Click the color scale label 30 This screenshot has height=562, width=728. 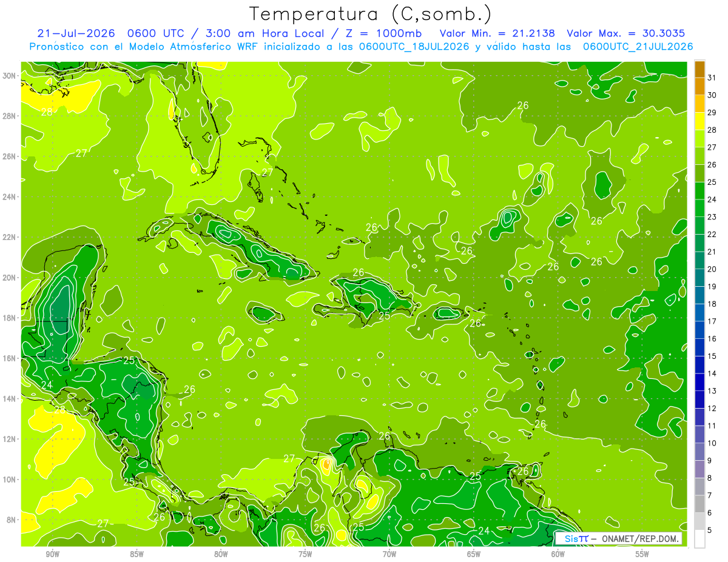(712, 95)
